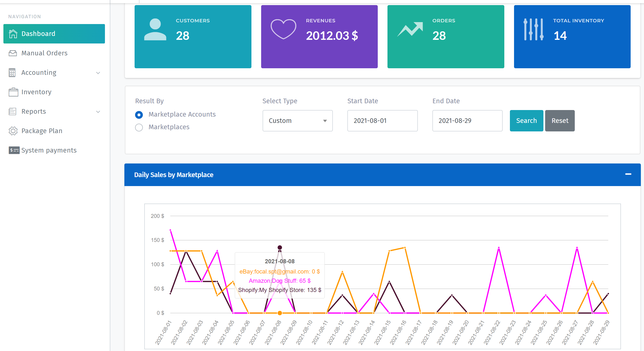Screen dimensions: 644x351
Task: Select the Marketplace Accounts radio button
Action: tap(139, 115)
